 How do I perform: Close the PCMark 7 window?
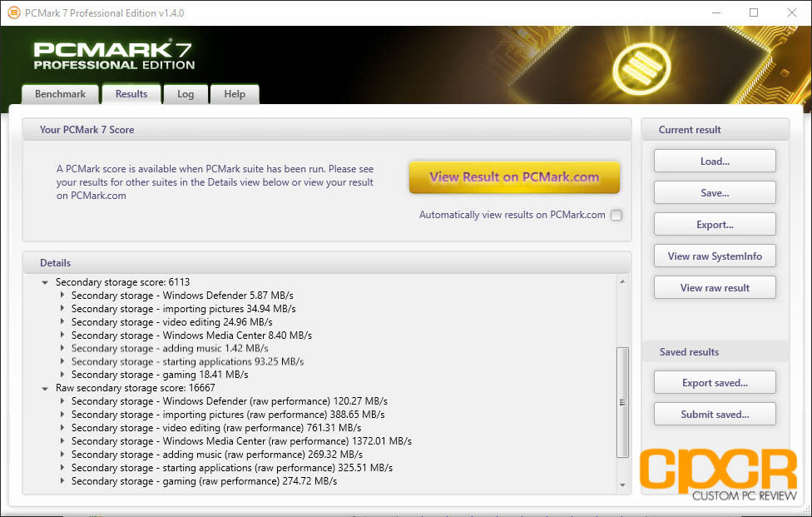[792, 12]
